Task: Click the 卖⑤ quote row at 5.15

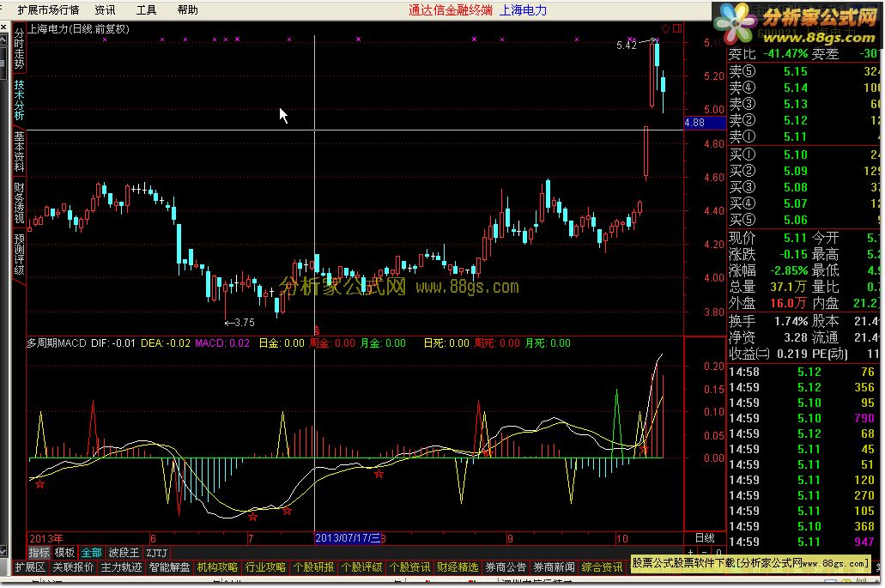Action: [x=803, y=71]
